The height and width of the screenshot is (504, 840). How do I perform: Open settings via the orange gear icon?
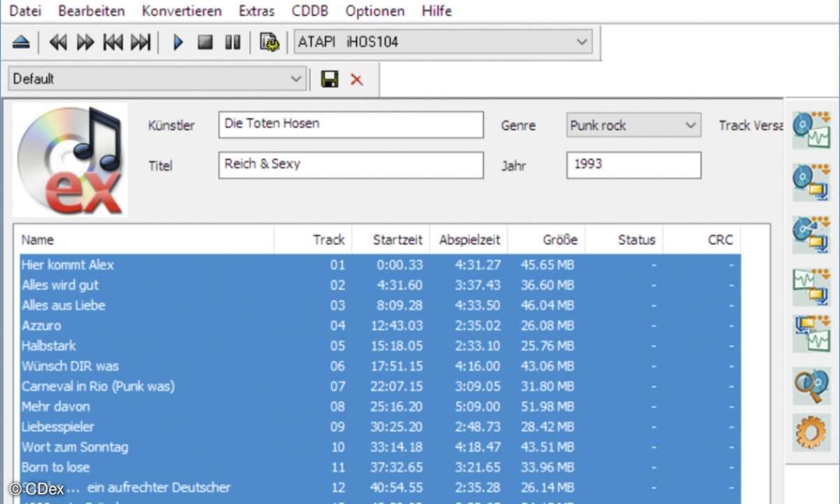coord(811,432)
